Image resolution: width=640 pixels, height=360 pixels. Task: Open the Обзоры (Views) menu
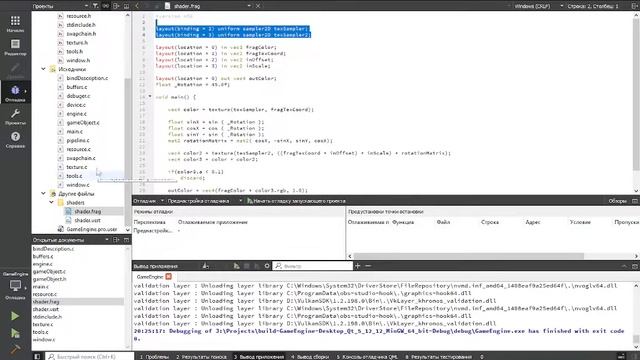click(x=617, y=201)
